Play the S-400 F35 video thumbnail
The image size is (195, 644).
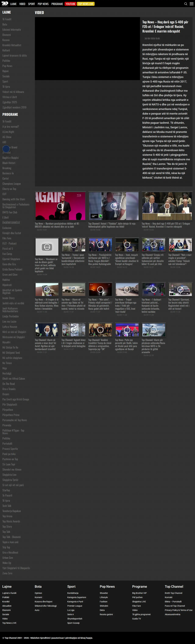click(167, 206)
